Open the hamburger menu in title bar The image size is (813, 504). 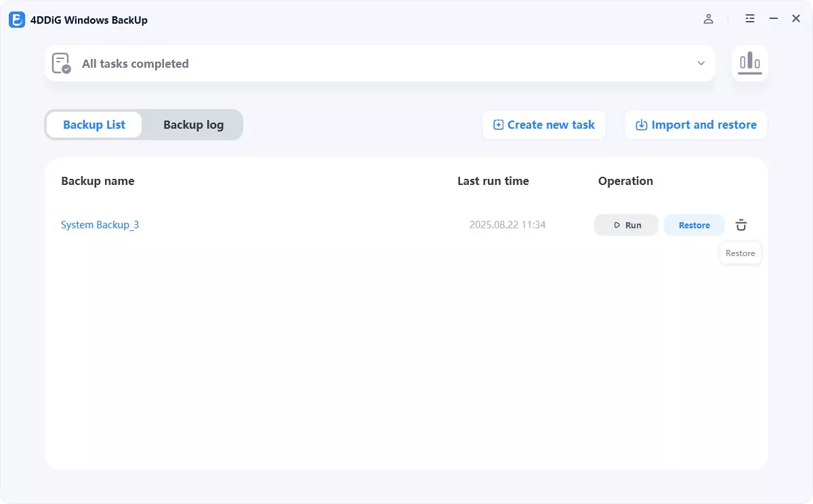[750, 19]
